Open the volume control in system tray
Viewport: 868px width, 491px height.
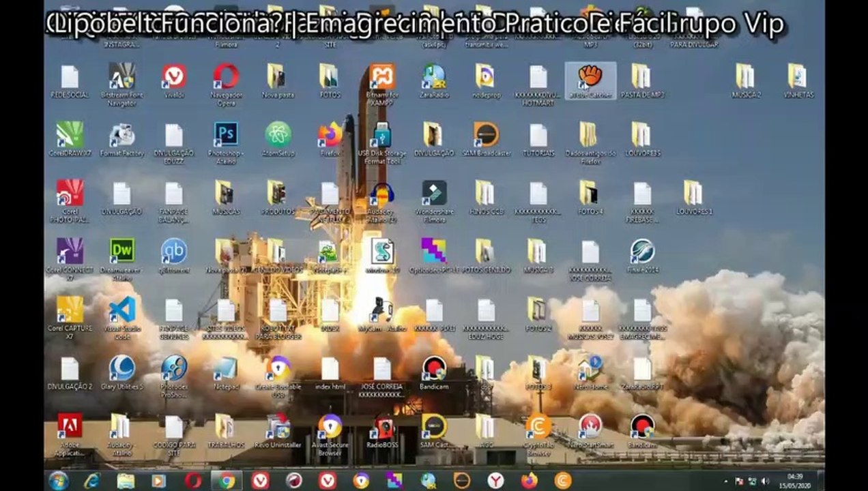(764, 481)
